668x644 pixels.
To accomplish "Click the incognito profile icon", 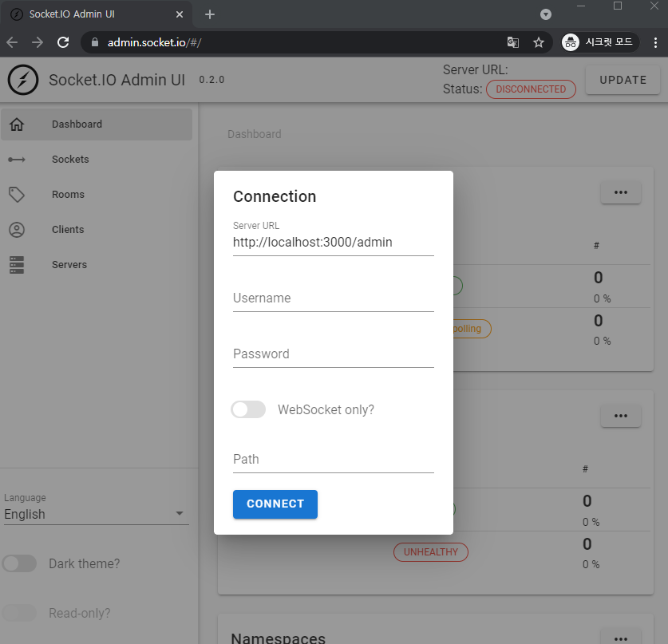I will (x=571, y=42).
